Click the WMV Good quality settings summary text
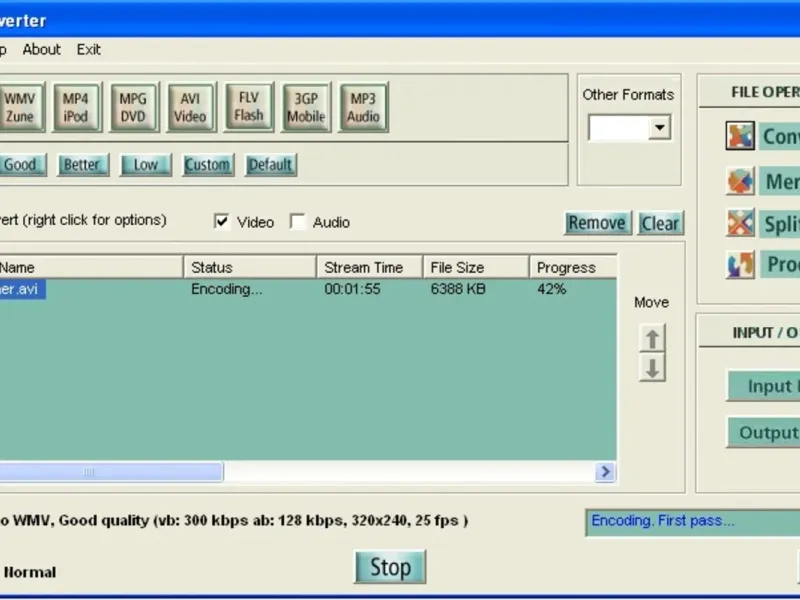The width and height of the screenshot is (800, 600). pyautogui.click(x=234, y=521)
